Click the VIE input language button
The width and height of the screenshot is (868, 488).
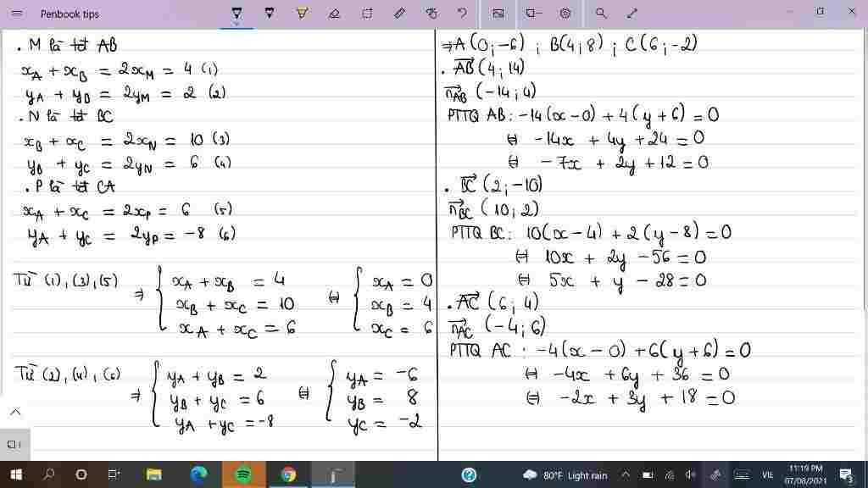click(766, 474)
